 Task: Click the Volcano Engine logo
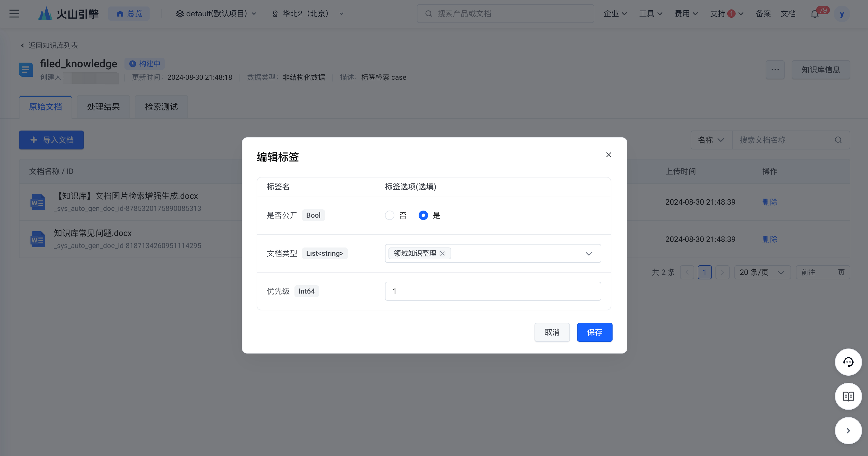point(68,14)
